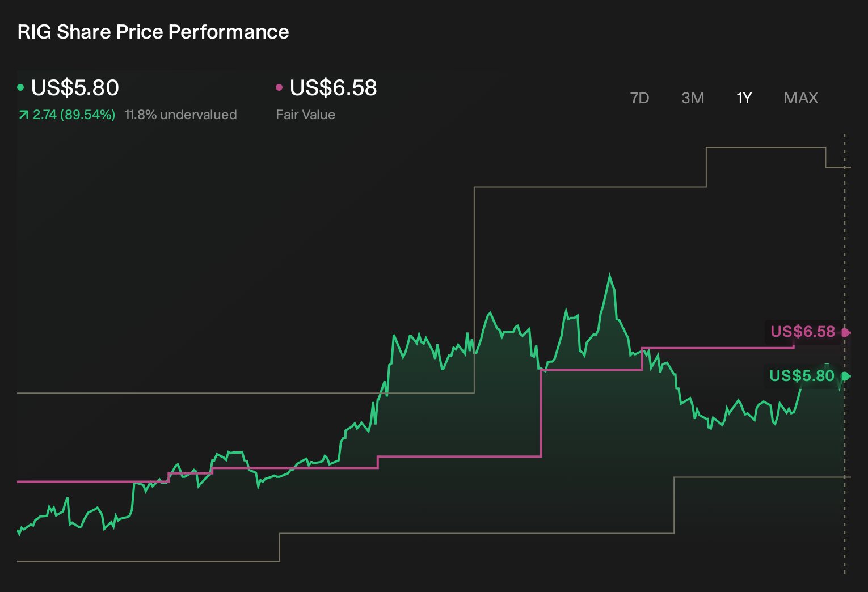The height and width of the screenshot is (592, 868).
Task: Click the US$6.58 fair value heading
Action: (333, 88)
